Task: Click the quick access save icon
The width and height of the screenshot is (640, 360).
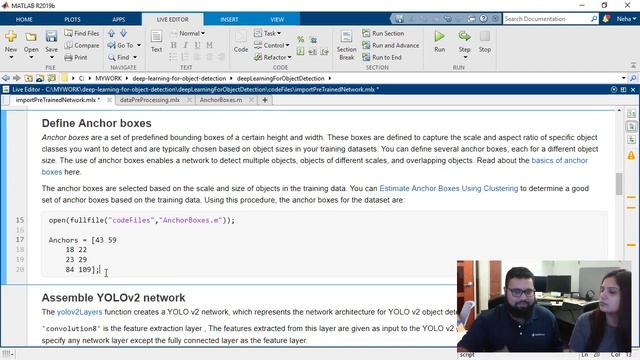Action: click(399, 19)
